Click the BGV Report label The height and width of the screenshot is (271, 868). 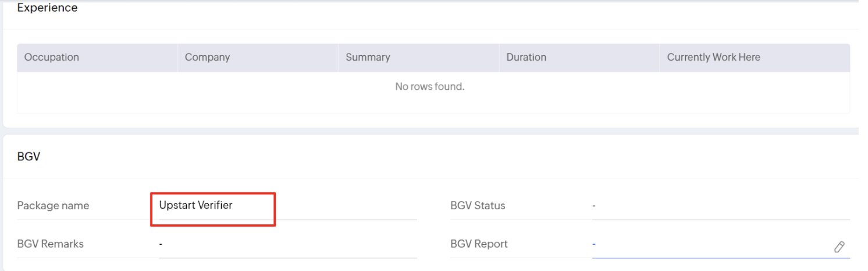[x=479, y=244]
